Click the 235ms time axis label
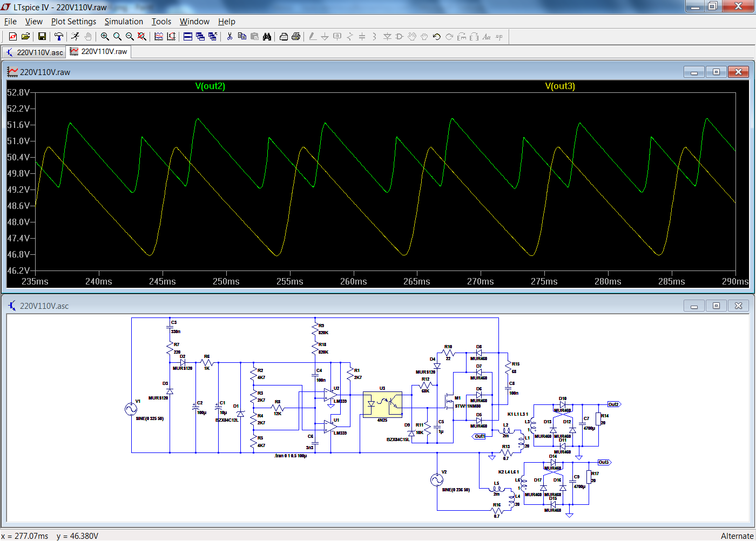 35,281
